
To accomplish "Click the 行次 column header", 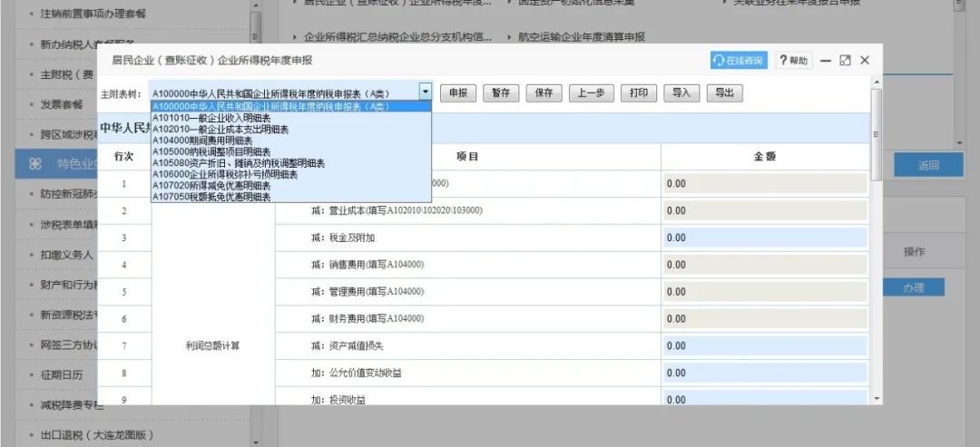I will (123, 157).
